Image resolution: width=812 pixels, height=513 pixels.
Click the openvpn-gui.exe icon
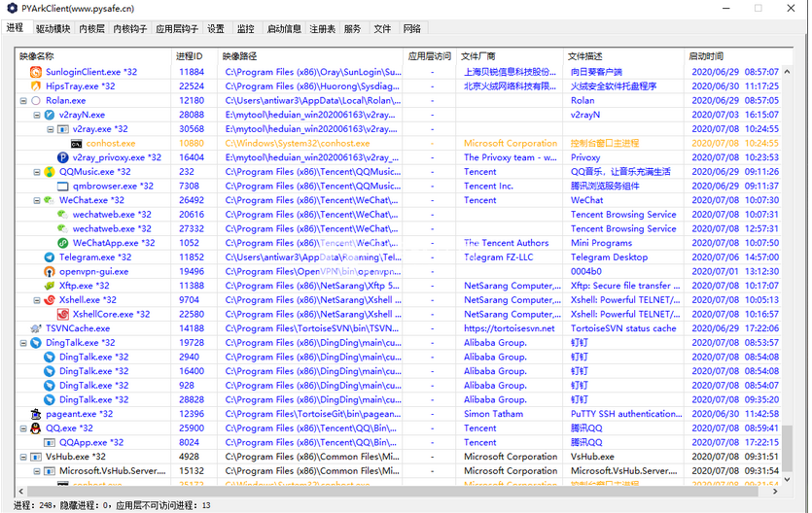coord(50,271)
